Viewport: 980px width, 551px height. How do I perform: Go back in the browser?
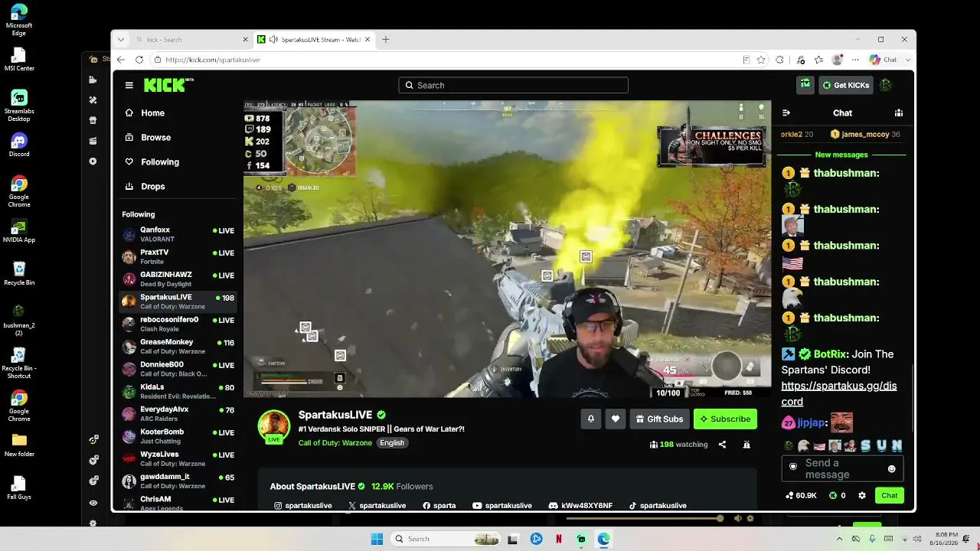click(121, 60)
